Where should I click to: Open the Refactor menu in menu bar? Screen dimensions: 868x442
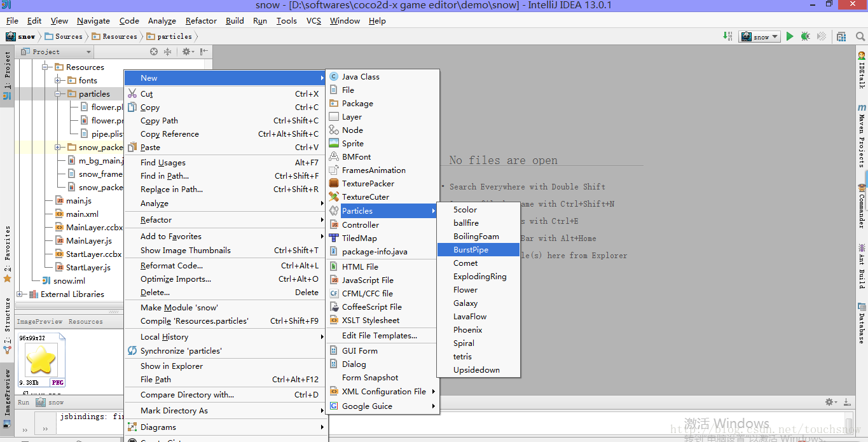click(201, 20)
